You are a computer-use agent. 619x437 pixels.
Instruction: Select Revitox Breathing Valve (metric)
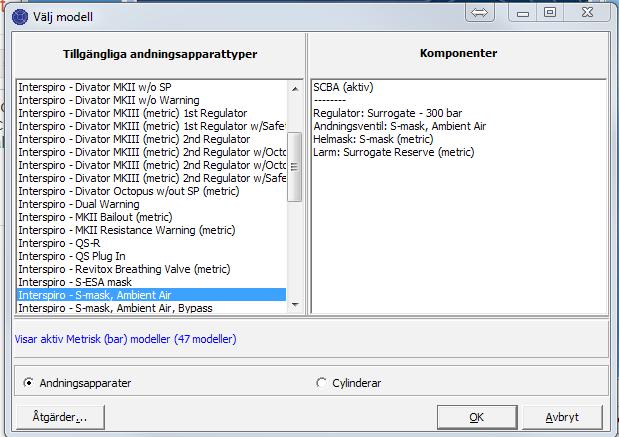[152, 269]
